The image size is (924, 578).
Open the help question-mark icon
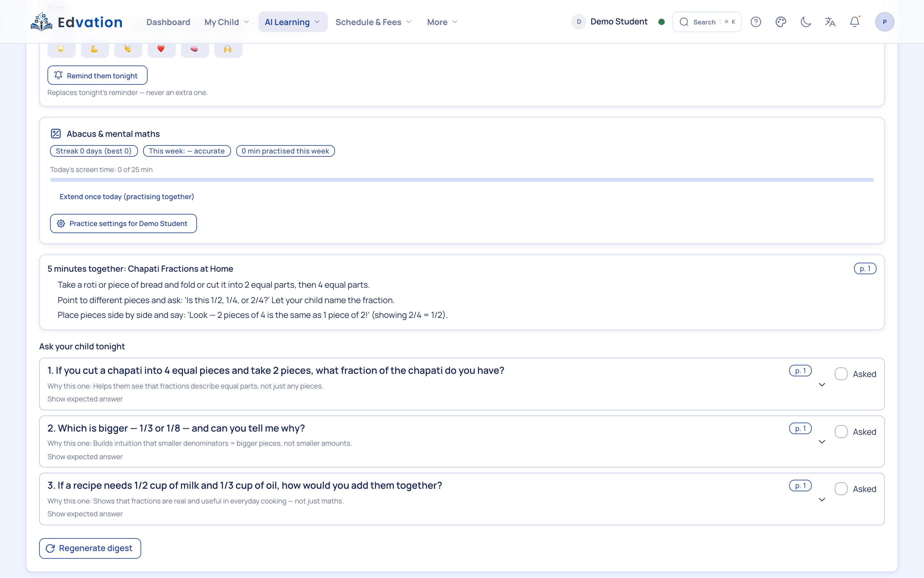click(x=756, y=22)
